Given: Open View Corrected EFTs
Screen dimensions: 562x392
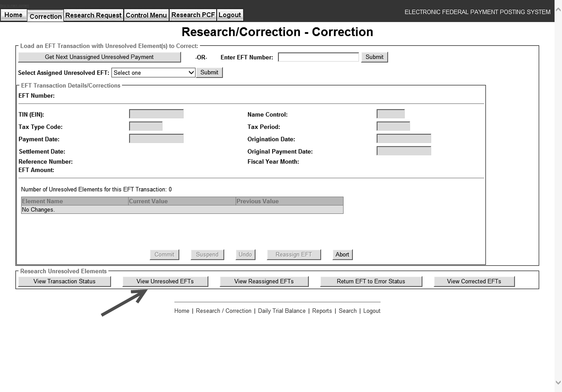Looking at the screenshot, I should pyautogui.click(x=474, y=281).
